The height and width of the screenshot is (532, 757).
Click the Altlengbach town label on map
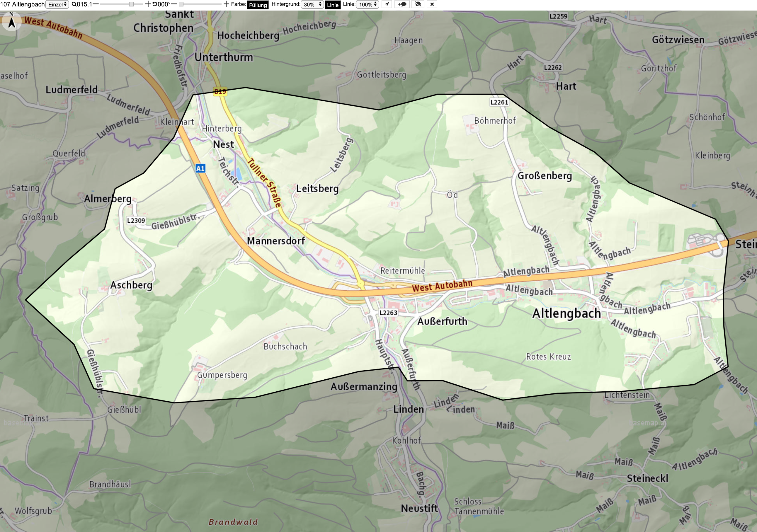coord(567,313)
